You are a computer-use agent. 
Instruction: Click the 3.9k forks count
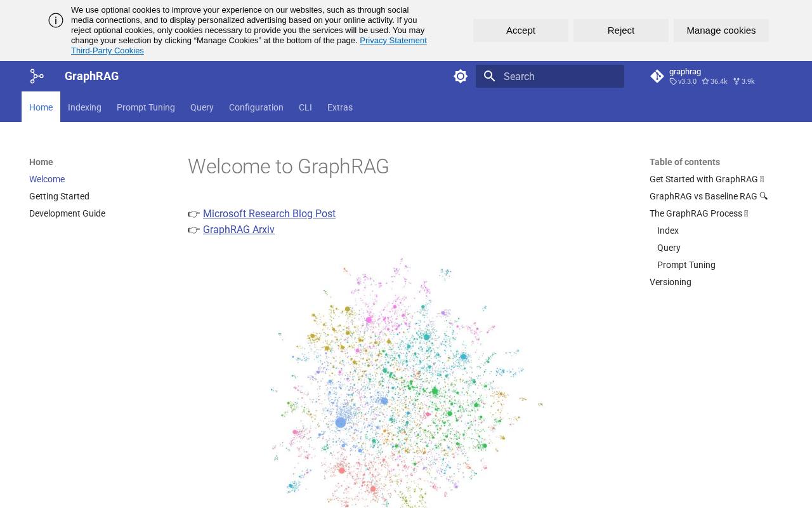click(x=744, y=81)
